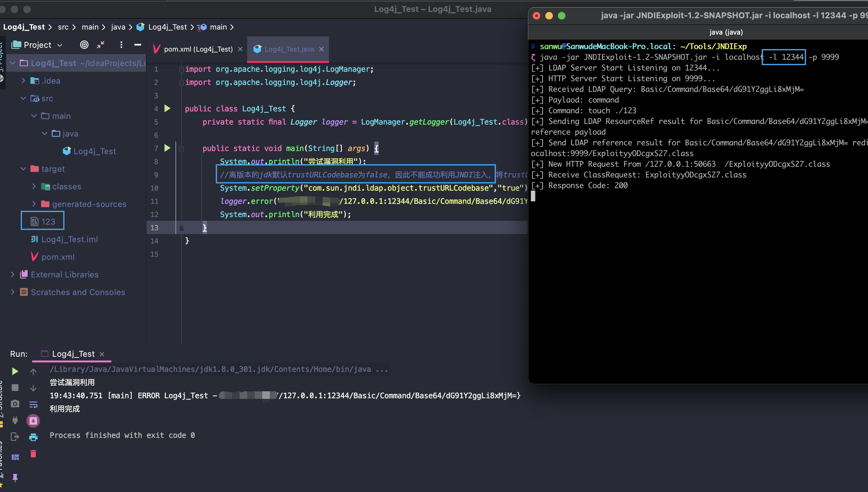The height and width of the screenshot is (492, 868).
Task: Collapse the Log4j_Test root project node
Action: pyautogui.click(x=13, y=63)
